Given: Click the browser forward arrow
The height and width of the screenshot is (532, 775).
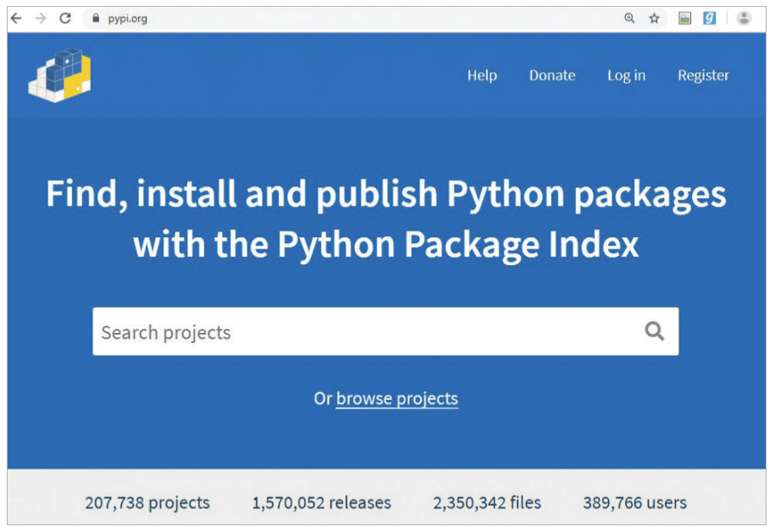Looking at the screenshot, I should tap(40, 18).
